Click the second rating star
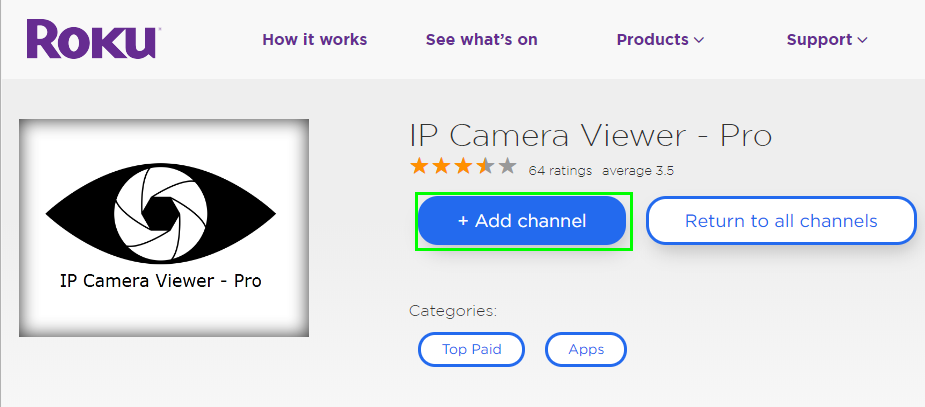The width and height of the screenshot is (925, 407). tap(441, 167)
